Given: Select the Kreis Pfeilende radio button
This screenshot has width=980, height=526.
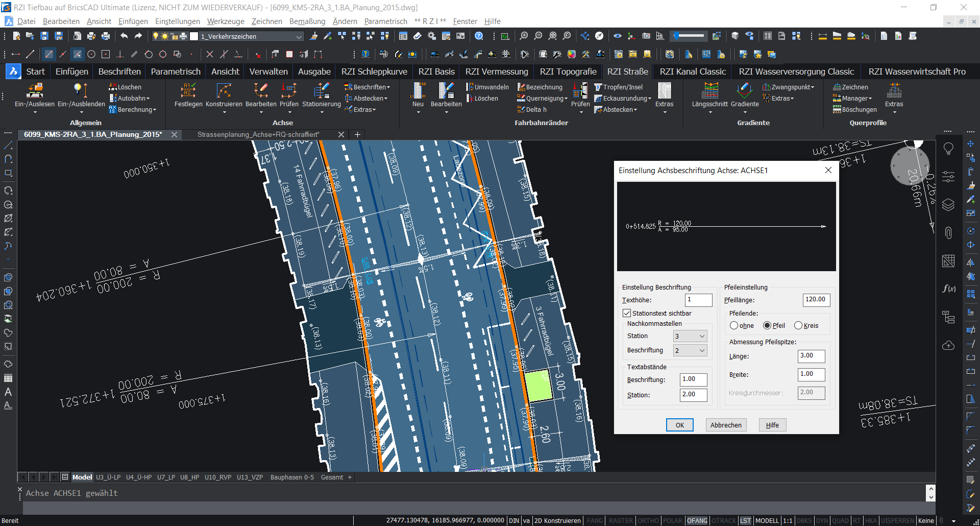Looking at the screenshot, I should pyautogui.click(x=798, y=325).
